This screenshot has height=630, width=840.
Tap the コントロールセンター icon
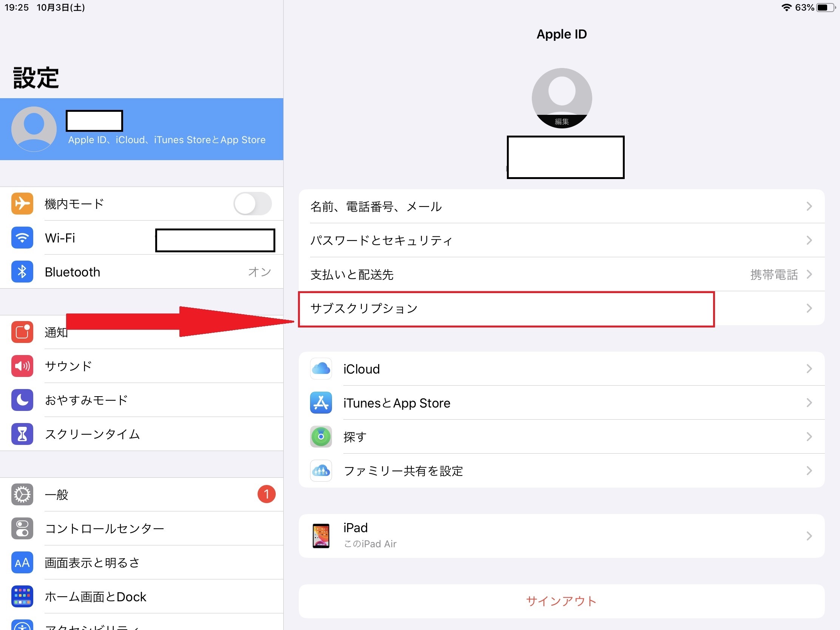click(x=22, y=528)
